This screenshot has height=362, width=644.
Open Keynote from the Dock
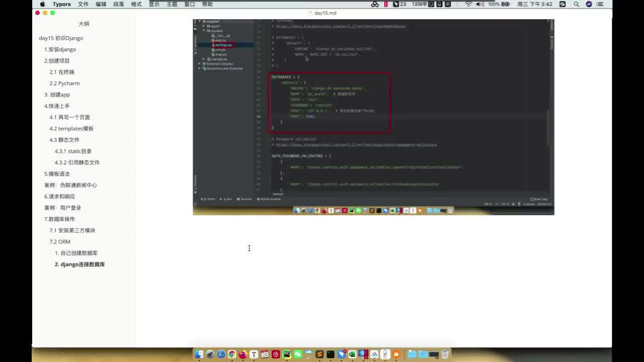point(308,354)
